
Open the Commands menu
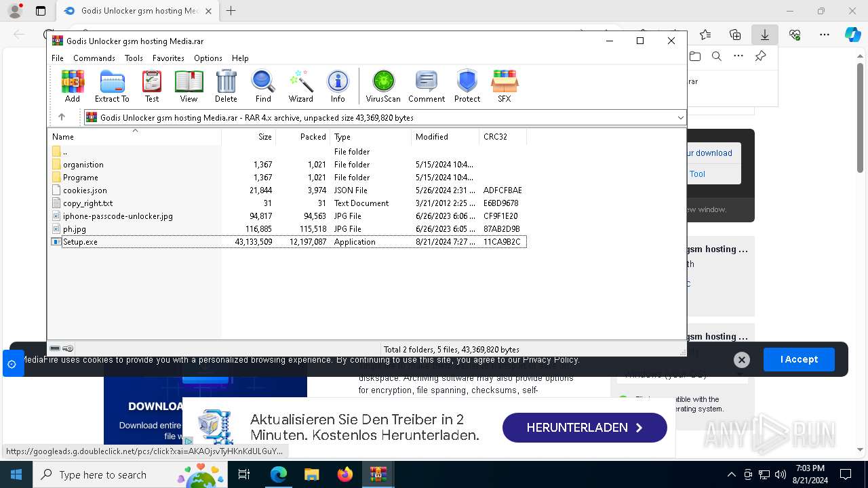pos(94,58)
